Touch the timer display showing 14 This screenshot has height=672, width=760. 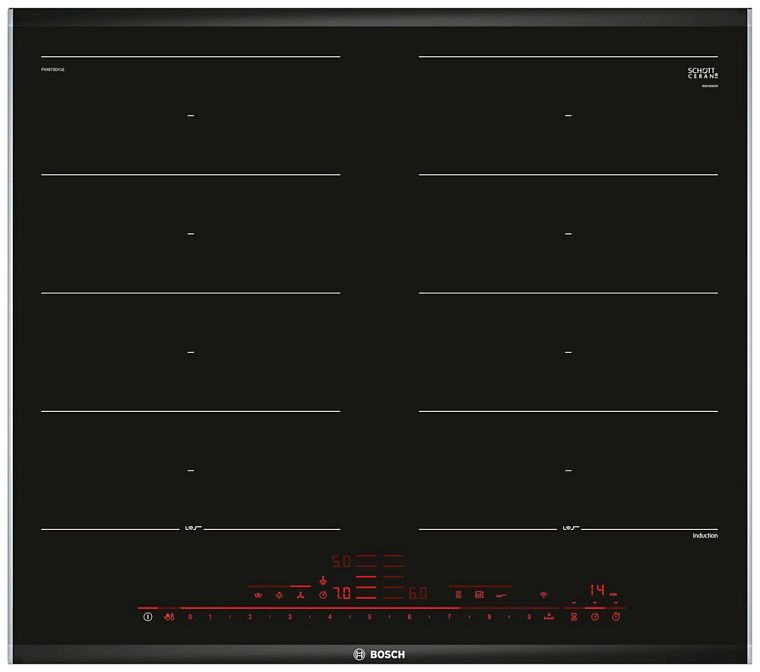tap(596, 590)
